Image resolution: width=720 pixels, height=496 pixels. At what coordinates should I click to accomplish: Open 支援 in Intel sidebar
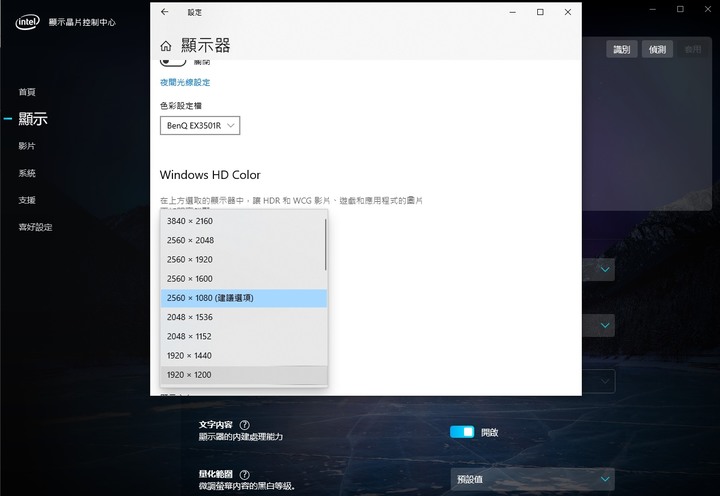coord(27,200)
